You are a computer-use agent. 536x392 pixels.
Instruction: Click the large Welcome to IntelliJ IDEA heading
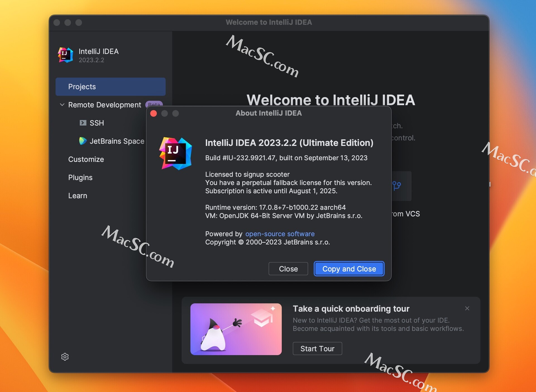point(331,100)
